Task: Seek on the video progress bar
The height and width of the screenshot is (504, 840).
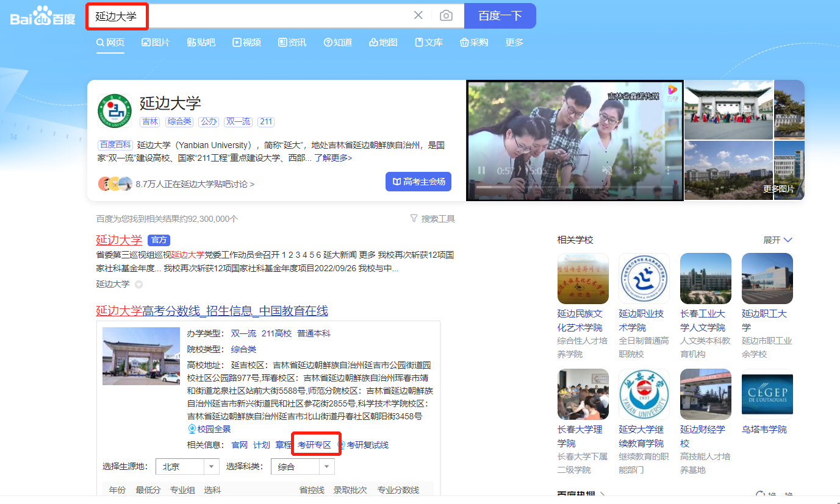Action: 575,186
